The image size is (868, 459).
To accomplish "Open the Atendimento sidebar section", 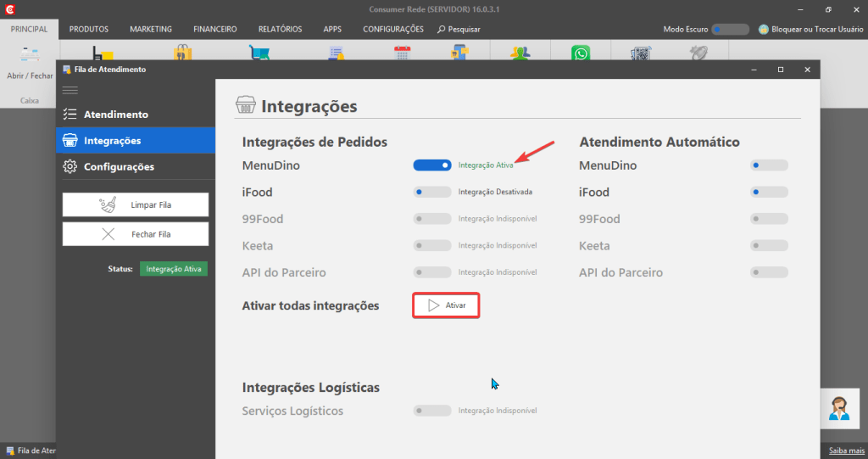I will pos(136,115).
